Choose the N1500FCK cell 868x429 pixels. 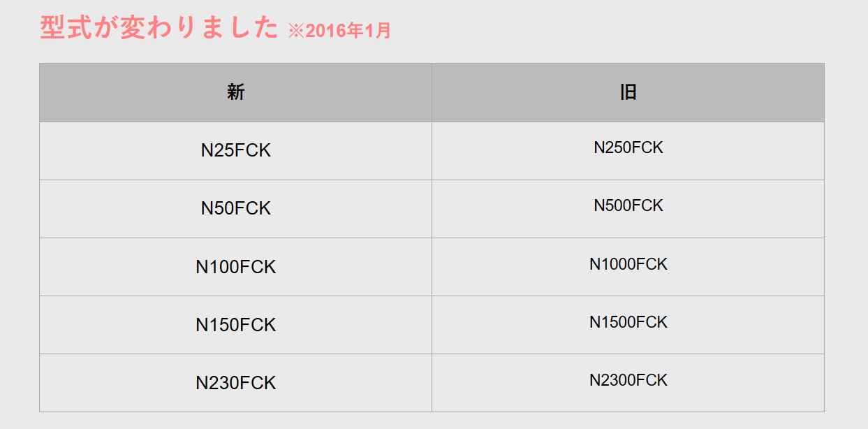coord(628,325)
